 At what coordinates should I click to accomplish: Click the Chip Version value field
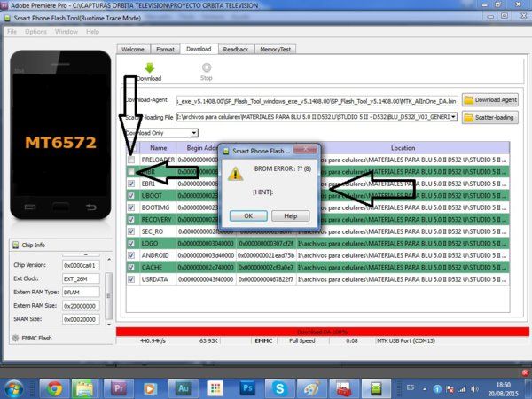81,265
